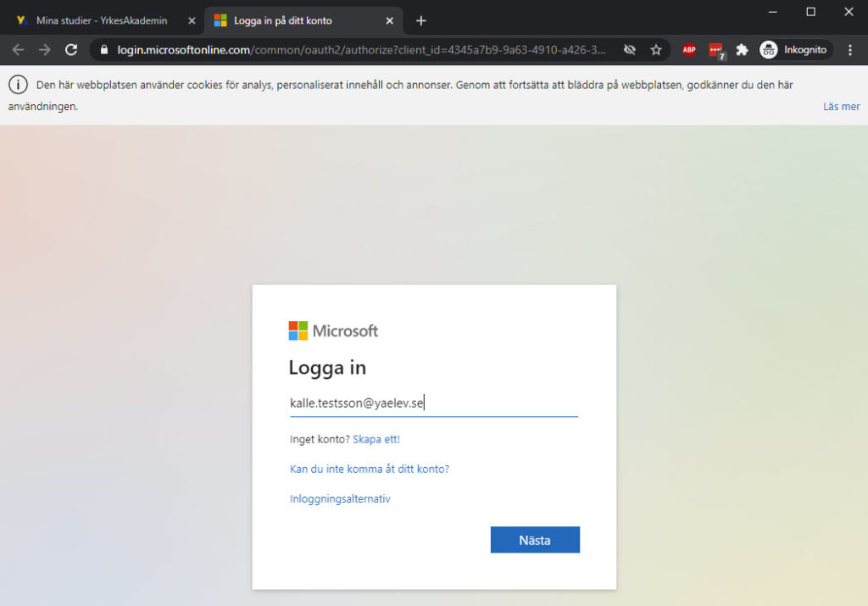The width and height of the screenshot is (868, 606).
Task: Click the browser back arrow
Action: [x=19, y=50]
